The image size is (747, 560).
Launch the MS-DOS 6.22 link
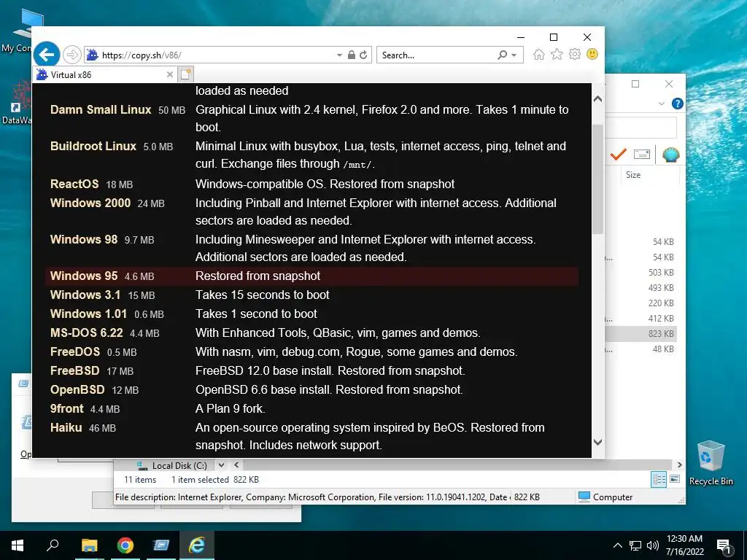tap(87, 332)
